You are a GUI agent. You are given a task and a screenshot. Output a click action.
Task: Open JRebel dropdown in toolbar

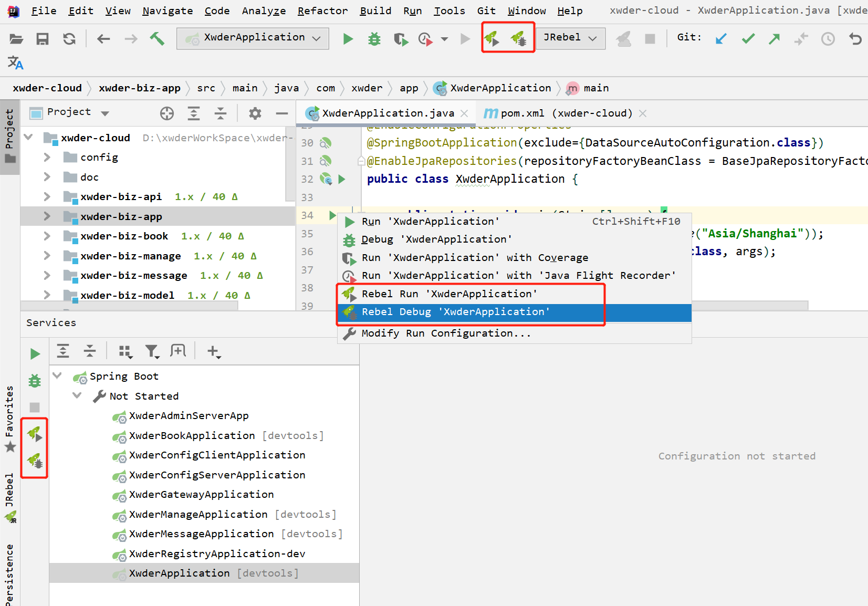tap(570, 38)
